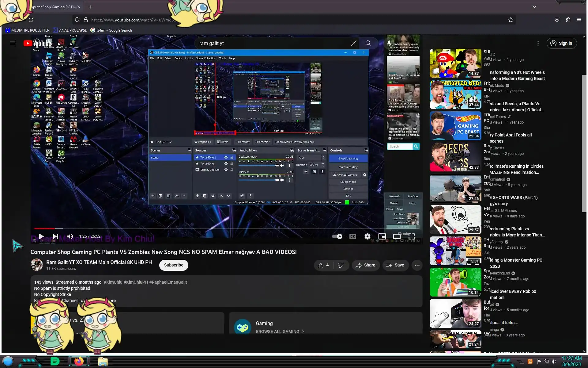Screen dimensions: 588x368
Task: Subscribe to Ram Galit YT channel
Action: click(173, 265)
